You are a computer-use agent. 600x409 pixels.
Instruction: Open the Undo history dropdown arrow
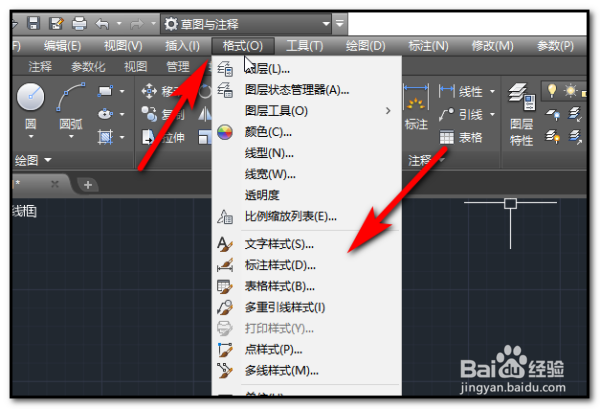coord(119,24)
